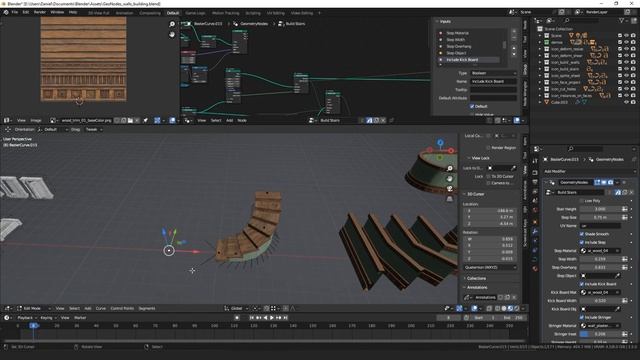Viewport: 640px width, 360px height.
Task: Open the Output properties tab icon
Action: (x=535, y=182)
